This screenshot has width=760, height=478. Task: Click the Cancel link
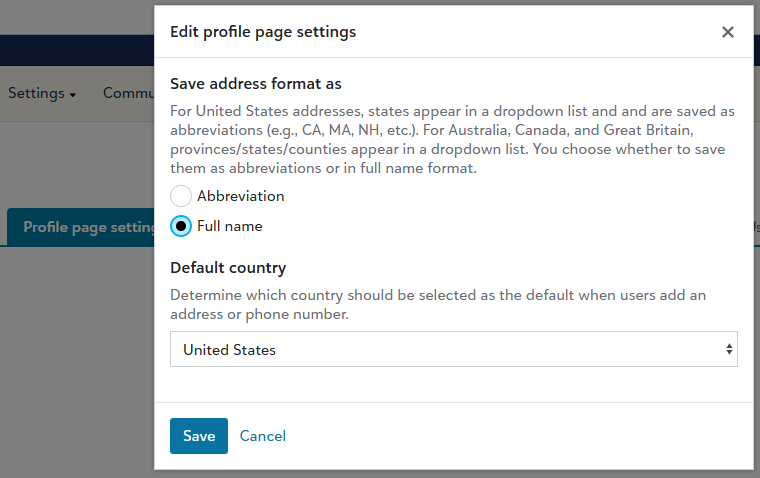click(263, 436)
